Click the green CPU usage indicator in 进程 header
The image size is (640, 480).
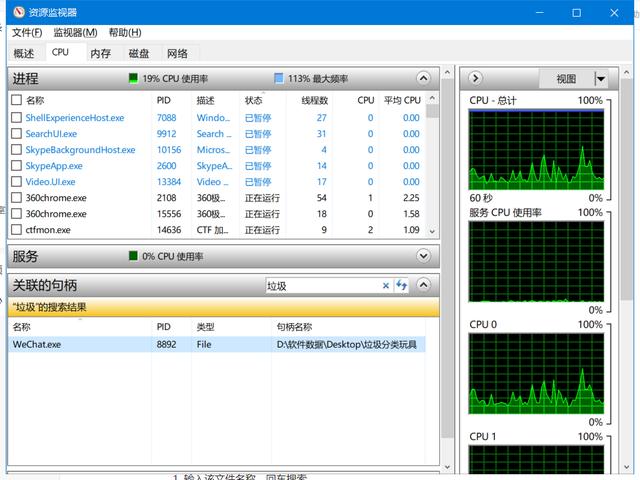(x=132, y=78)
